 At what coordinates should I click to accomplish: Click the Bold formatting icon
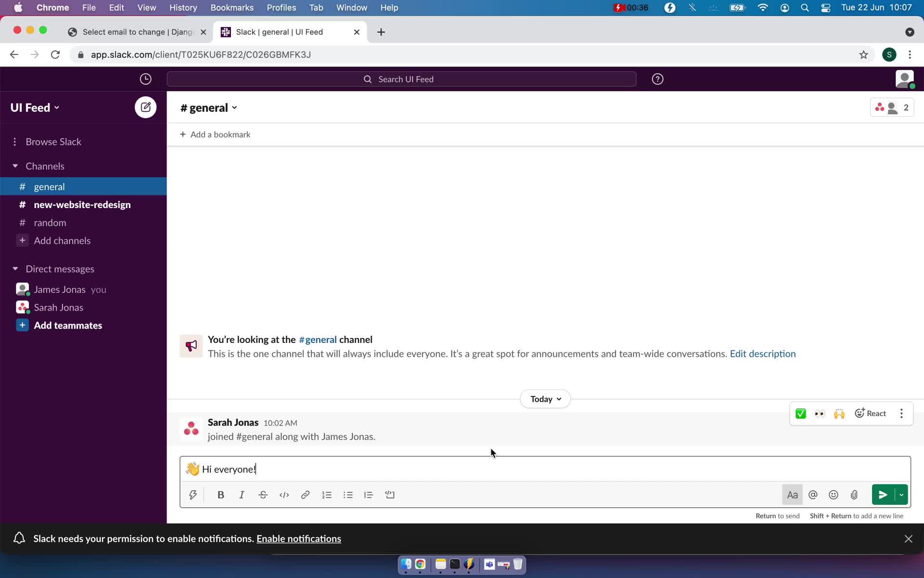(x=221, y=495)
